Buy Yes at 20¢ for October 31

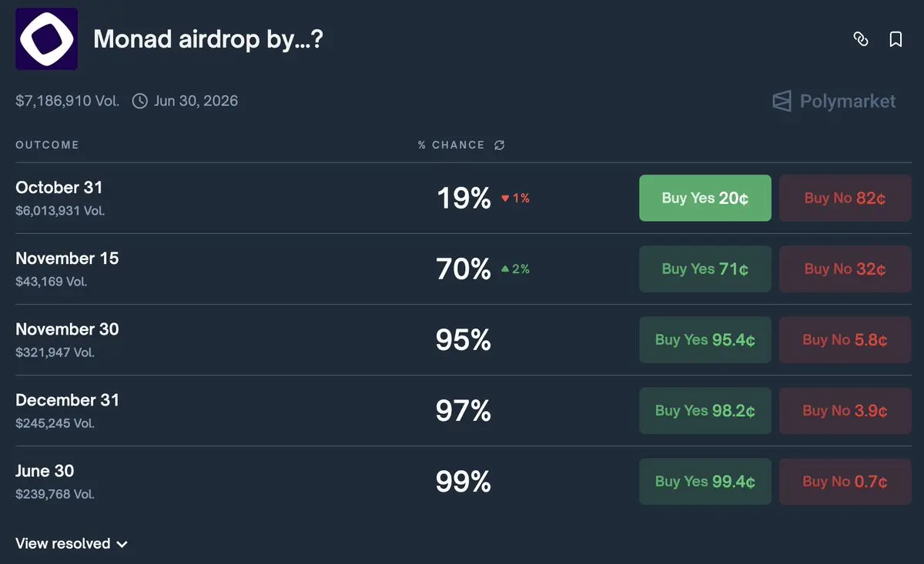click(705, 198)
